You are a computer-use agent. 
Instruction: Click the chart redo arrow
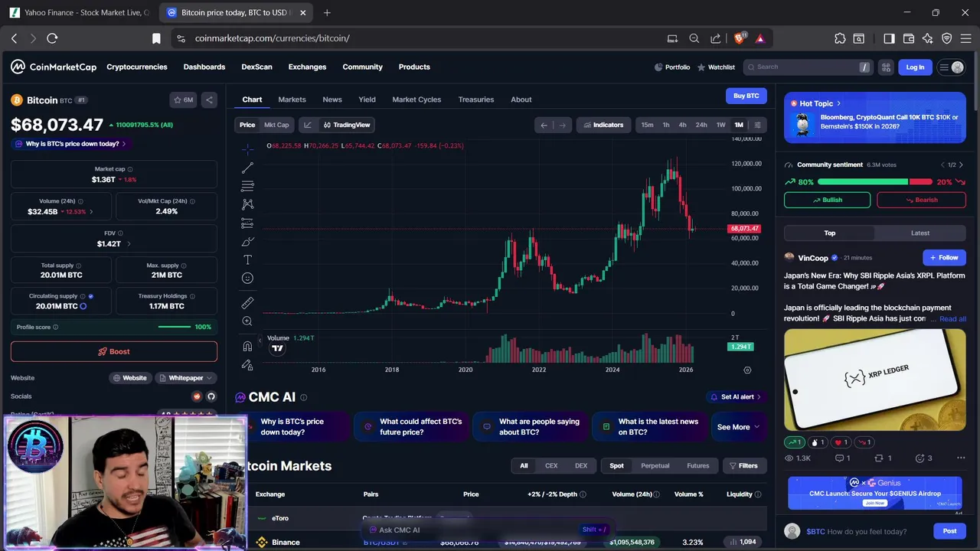(x=563, y=125)
